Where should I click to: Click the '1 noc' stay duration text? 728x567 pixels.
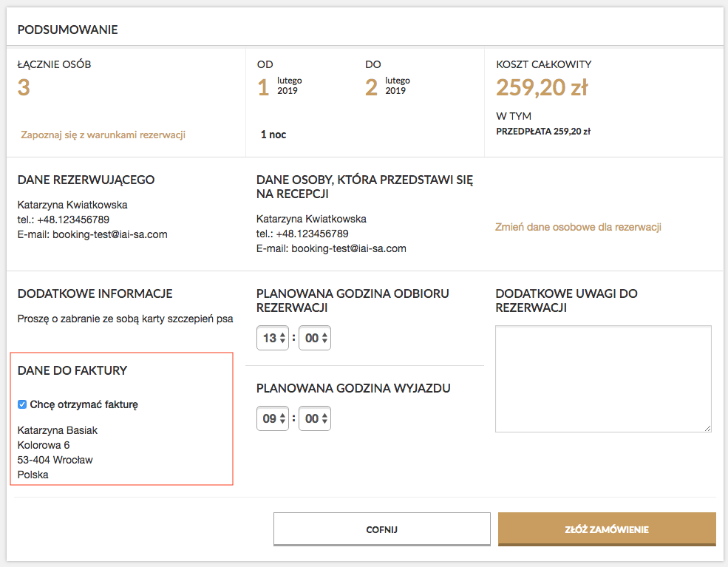tap(273, 135)
